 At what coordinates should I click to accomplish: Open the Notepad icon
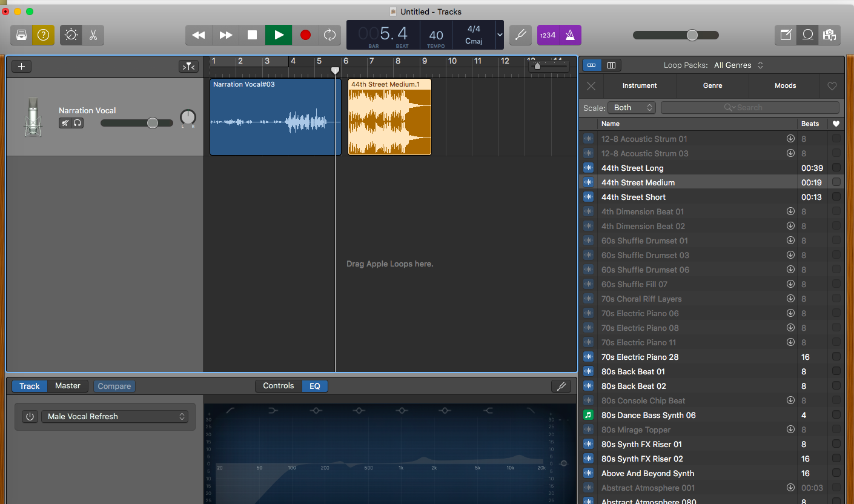tap(786, 35)
